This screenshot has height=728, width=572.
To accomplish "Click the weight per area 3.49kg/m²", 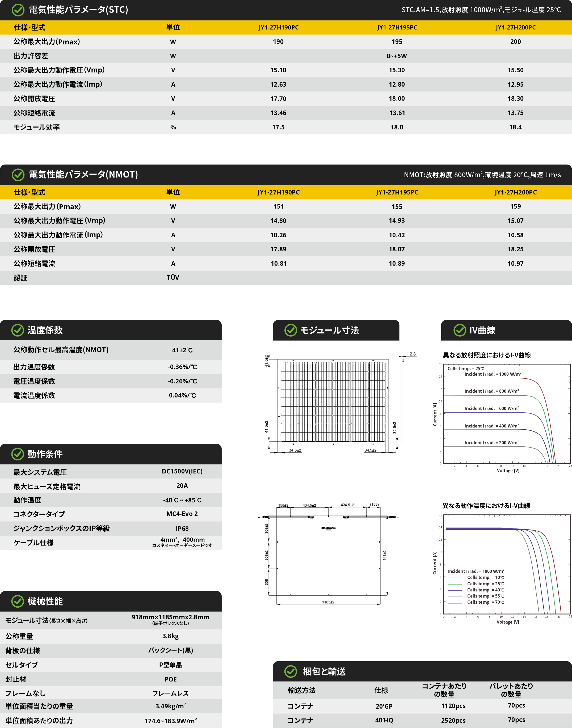I will pos(170,706).
